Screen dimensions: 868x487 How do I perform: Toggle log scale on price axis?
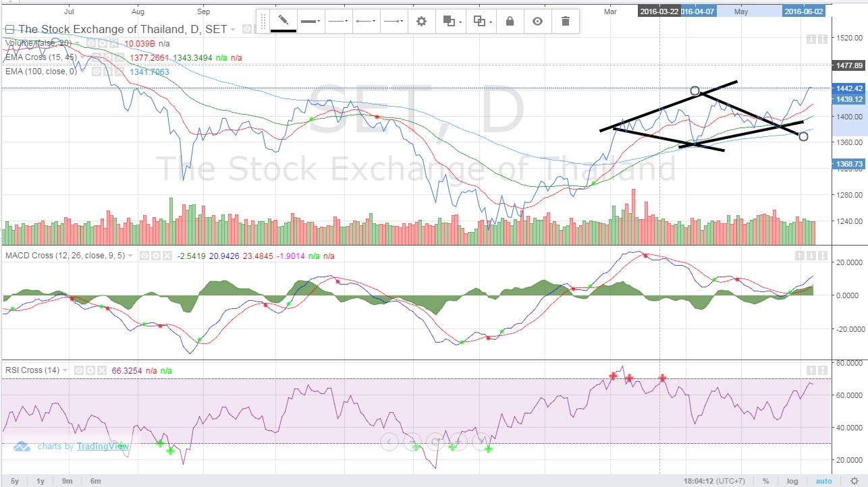[x=792, y=481]
